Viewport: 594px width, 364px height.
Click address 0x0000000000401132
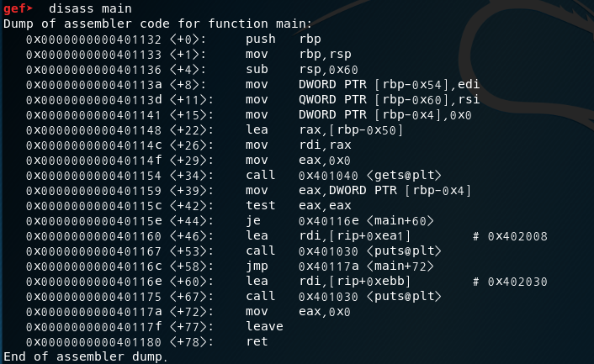coord(93,40)
